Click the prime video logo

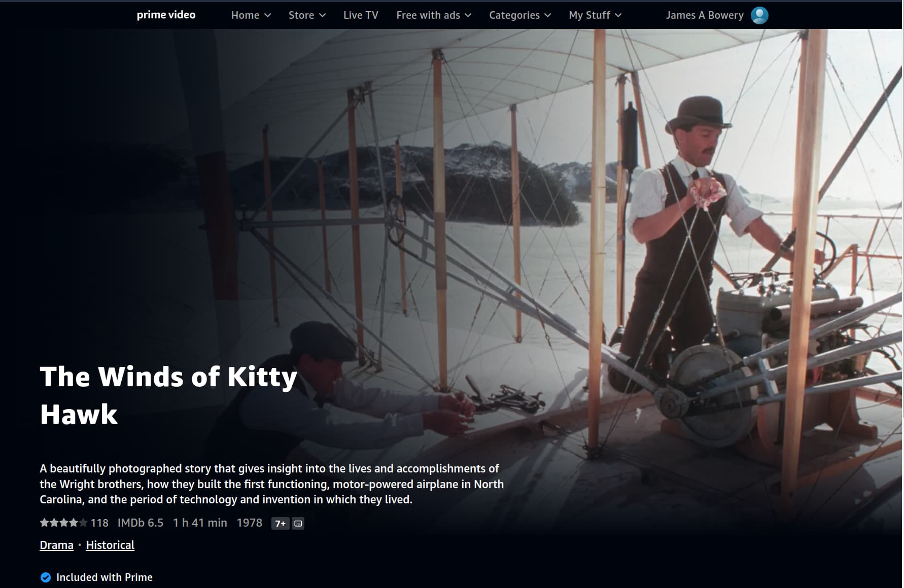click(166, 15)
